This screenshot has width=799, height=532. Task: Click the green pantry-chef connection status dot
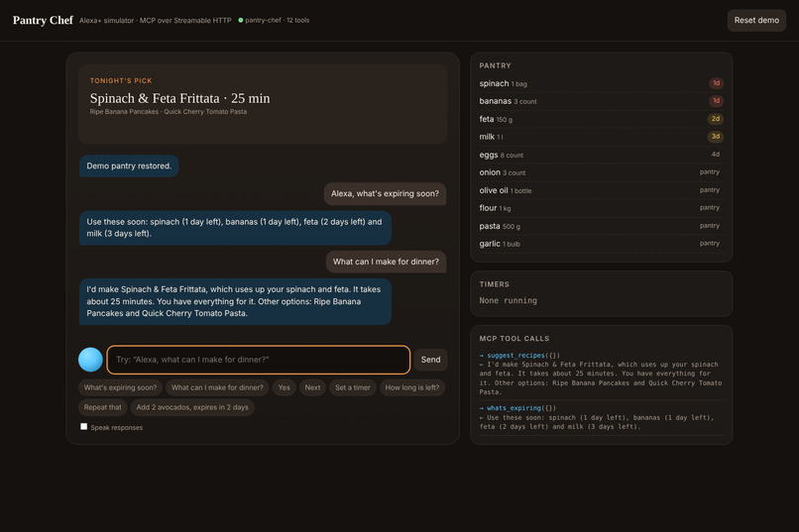[241, 21]
